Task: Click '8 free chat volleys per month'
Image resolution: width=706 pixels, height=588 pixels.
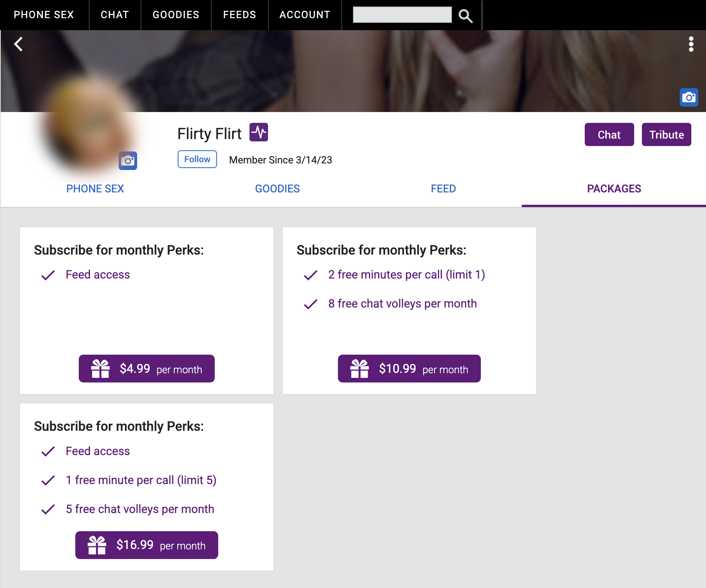Action: point(402,304)
